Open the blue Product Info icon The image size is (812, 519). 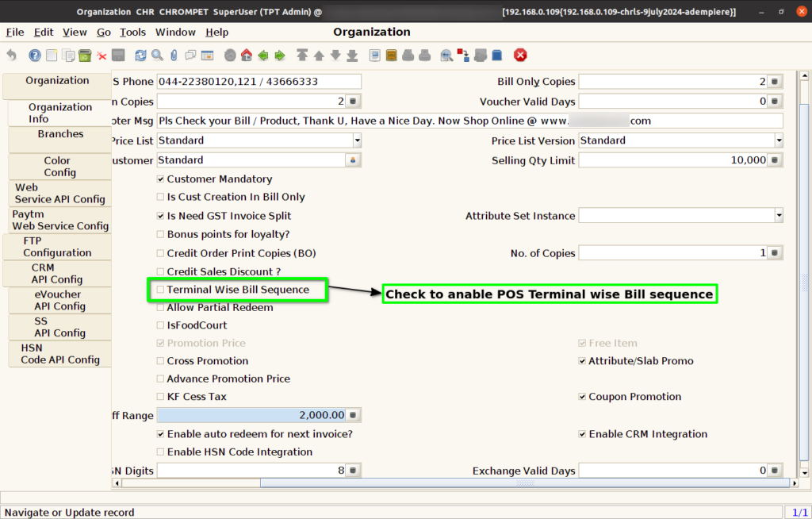point(497,55)
